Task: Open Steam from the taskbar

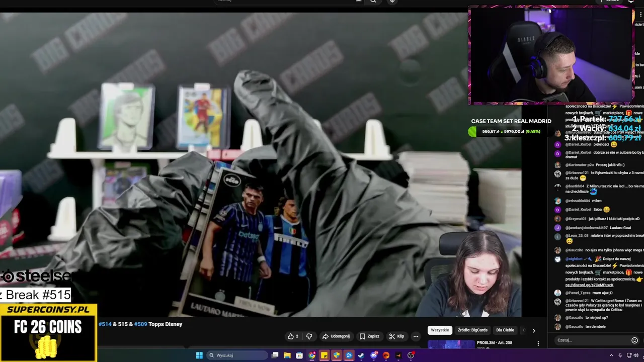Action: coord(361,355)
